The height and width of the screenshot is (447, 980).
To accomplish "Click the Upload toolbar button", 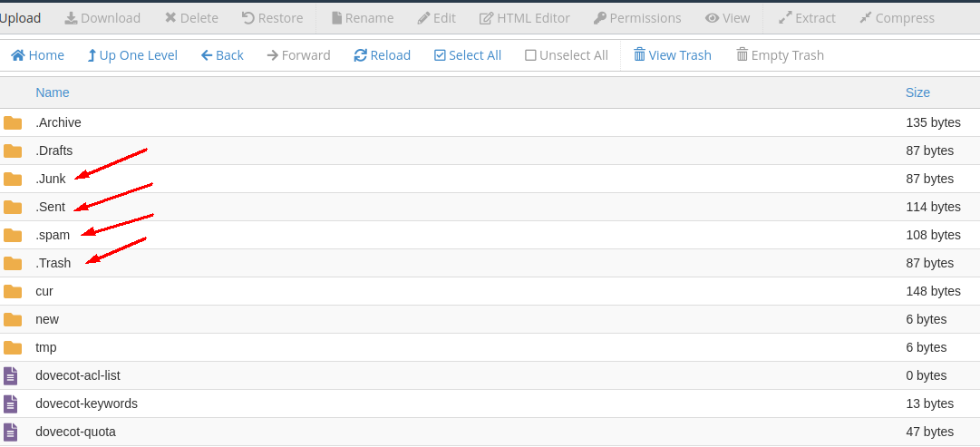I will point(20,18).
